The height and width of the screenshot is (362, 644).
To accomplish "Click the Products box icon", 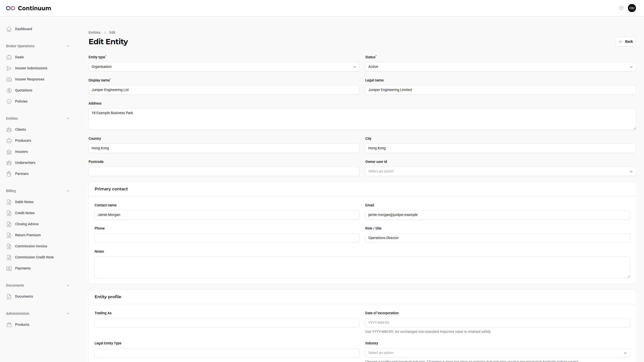I will [x=9, y=325].
